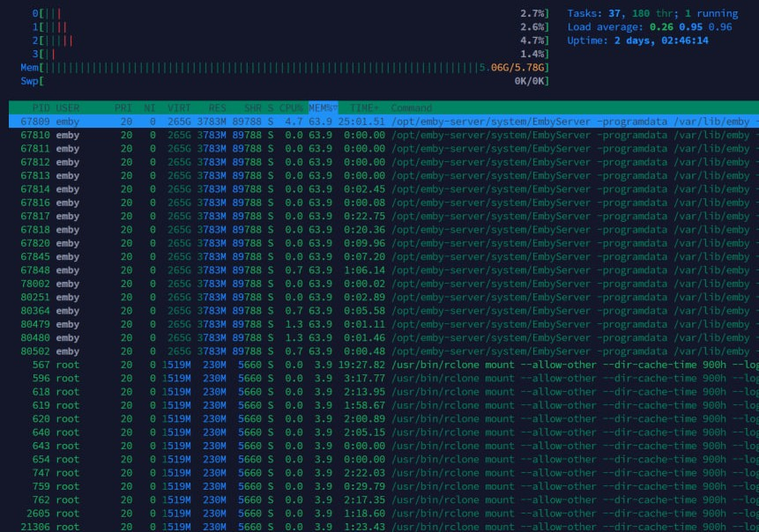Screen dimensions: 759x532
Task: Select the emby row with time 1:06.14
Action: coord(383,270)
